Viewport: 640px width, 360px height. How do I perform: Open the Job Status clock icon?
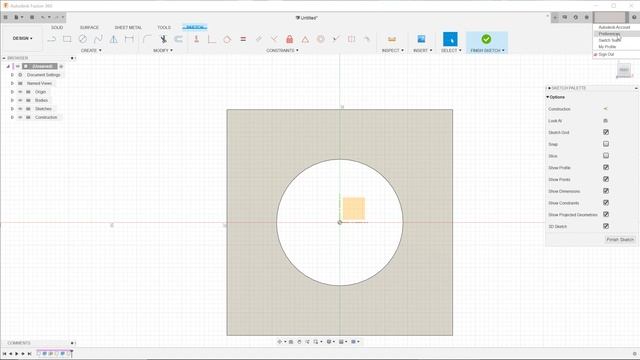coord(576,17)
